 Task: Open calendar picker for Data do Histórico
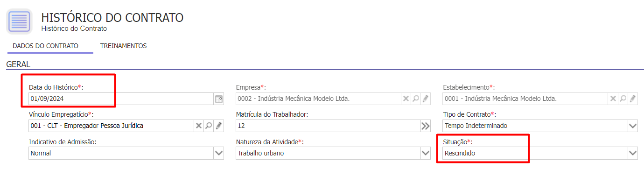pos(218,99)
